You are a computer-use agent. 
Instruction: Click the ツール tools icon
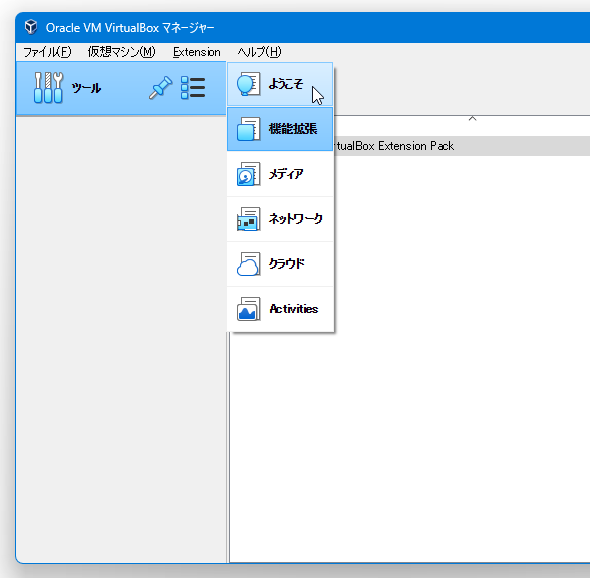click(48, 88)
